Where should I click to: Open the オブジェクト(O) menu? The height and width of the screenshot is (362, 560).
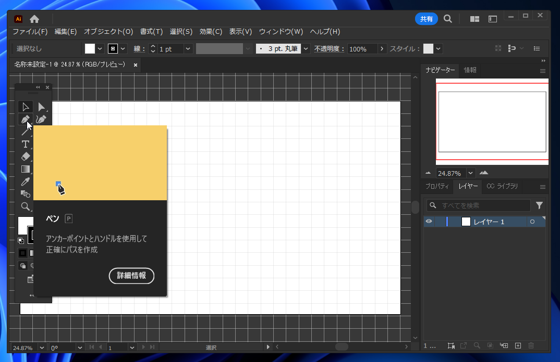click(x=109, y=32)
